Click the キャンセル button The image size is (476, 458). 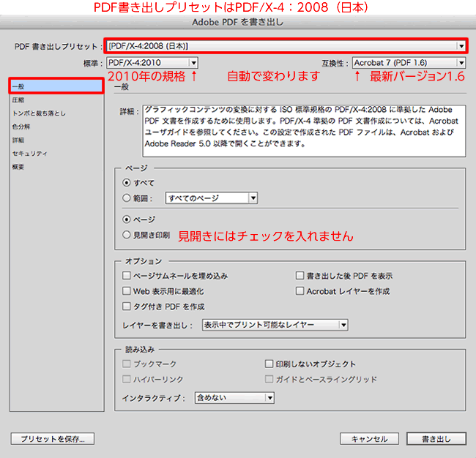pos(369,439)
